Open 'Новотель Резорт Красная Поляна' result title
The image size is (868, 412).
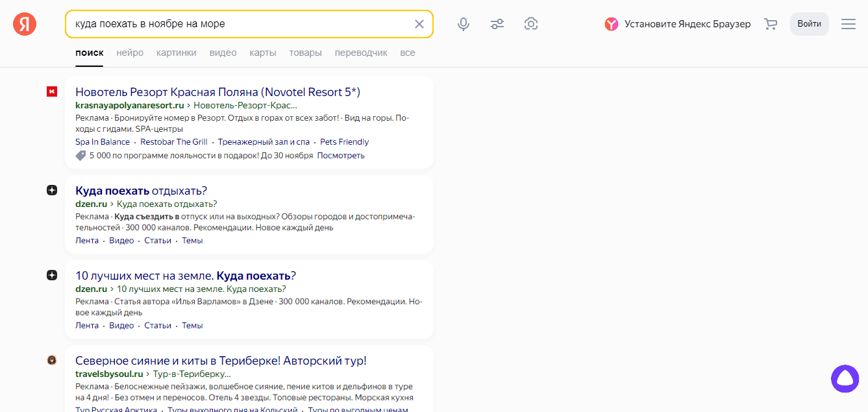(x=217, y=91)
